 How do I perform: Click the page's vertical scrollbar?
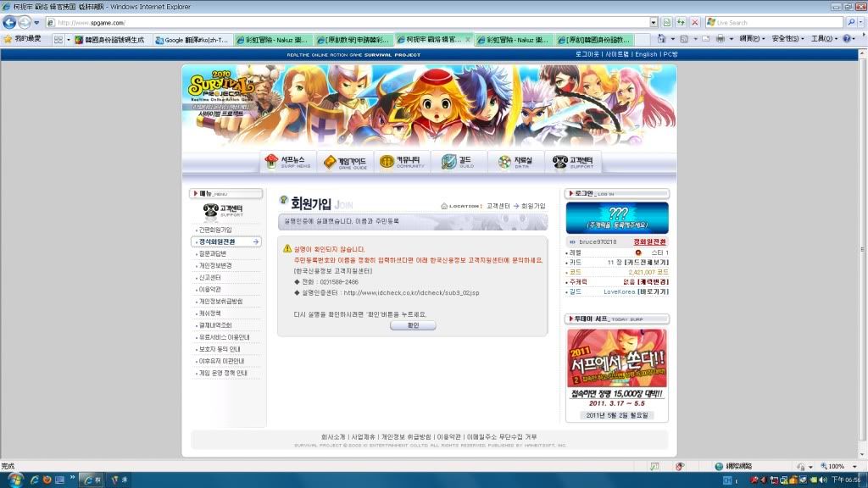point(862,254)
